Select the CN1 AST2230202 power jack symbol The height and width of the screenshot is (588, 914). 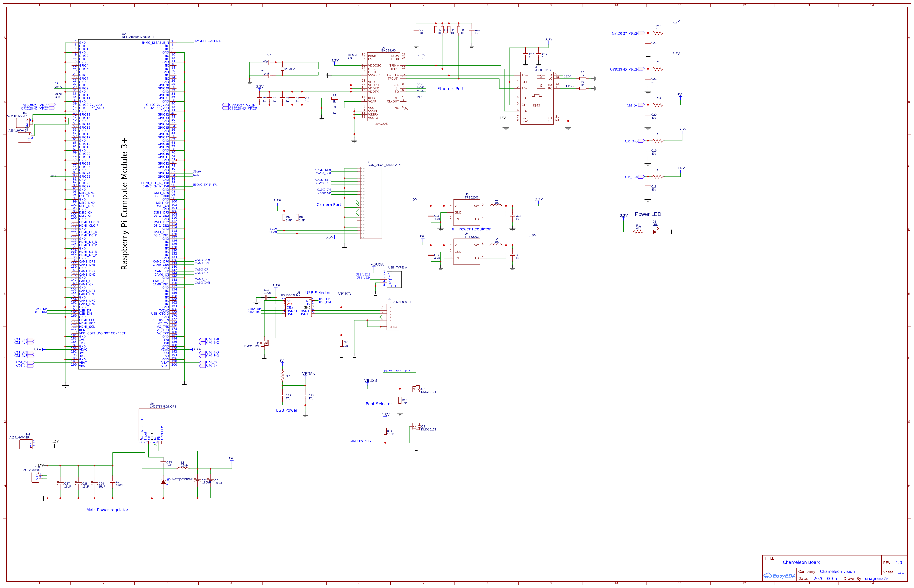click(x=36, y=477)
